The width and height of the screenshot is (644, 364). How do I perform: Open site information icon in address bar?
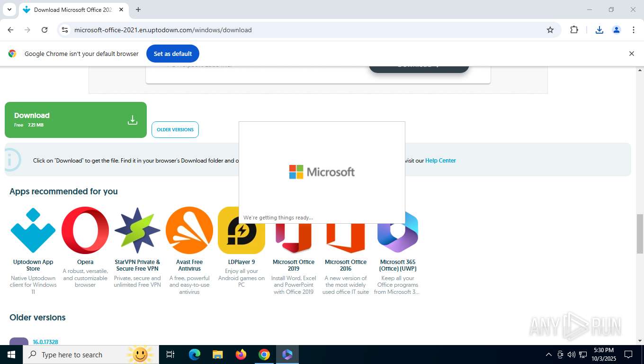pos(65,30)
